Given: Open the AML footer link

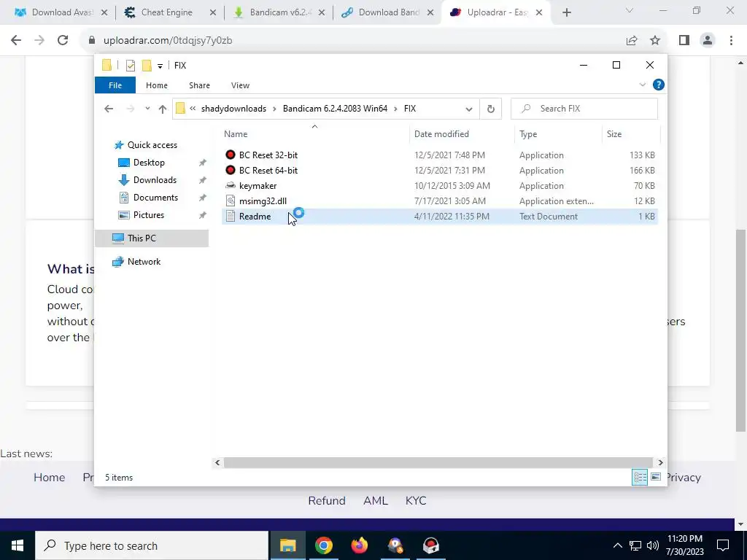Looking at the screenshot, I should click(376, 500).
